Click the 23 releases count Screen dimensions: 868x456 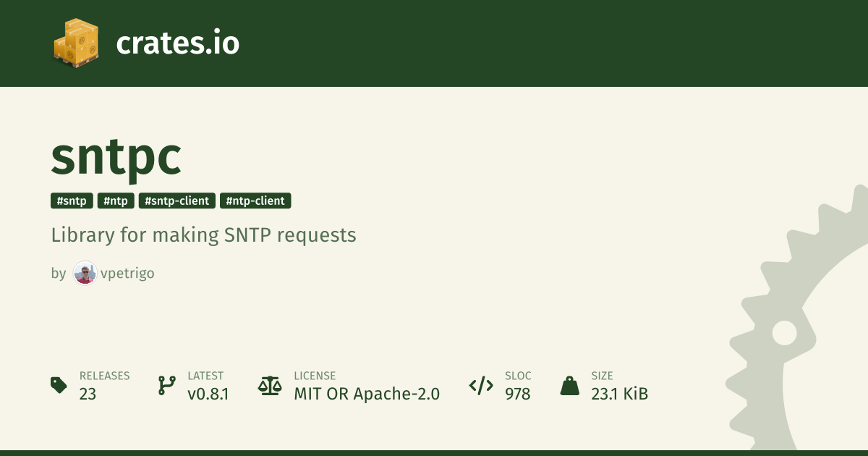(x=88, y=394)
